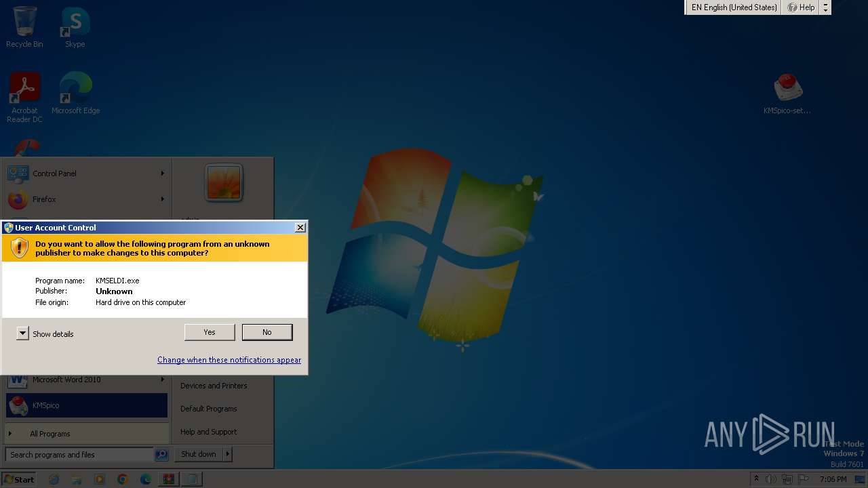Click the Start button
Image resolution: width=868 pixels, height=488 pixels.
(19, 479)
